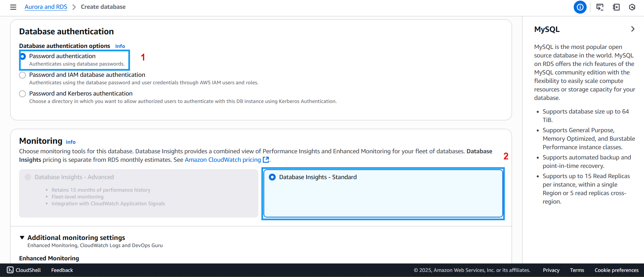Screen dimensions: 644x277
Task: Open the hamburger navigation menu
Action: pyautogui.click(x=13, y=7)
